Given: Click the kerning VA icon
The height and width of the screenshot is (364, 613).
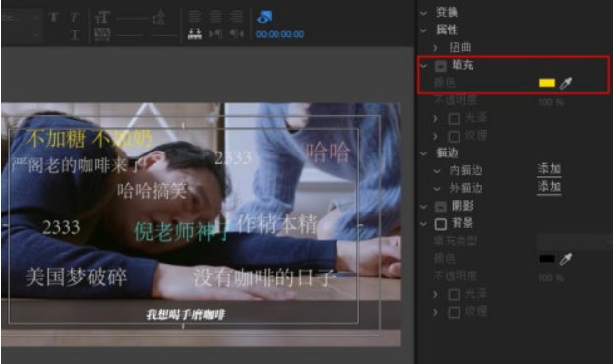Looking at the screenshot, I should [102, 34].
